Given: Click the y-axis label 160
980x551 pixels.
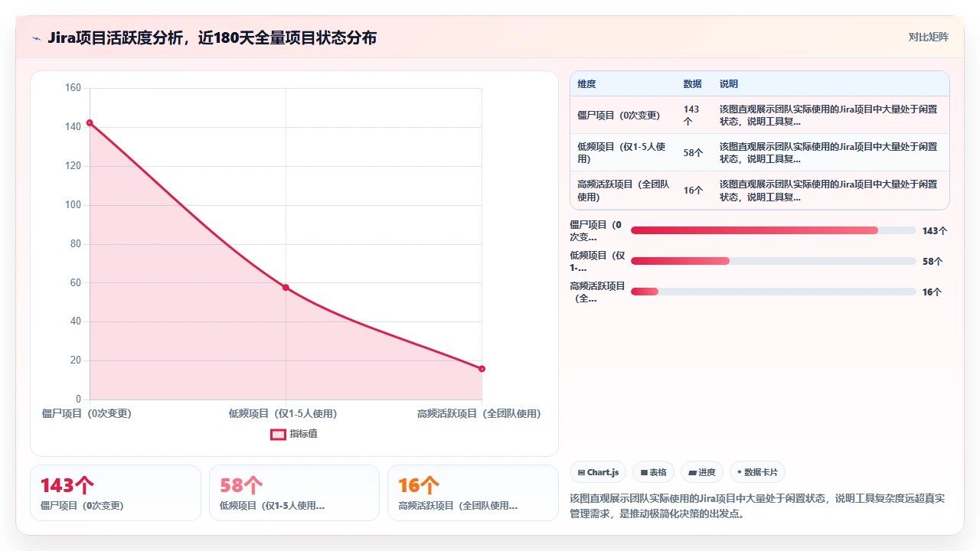Looking at the screenshot, I should [73, 88].
